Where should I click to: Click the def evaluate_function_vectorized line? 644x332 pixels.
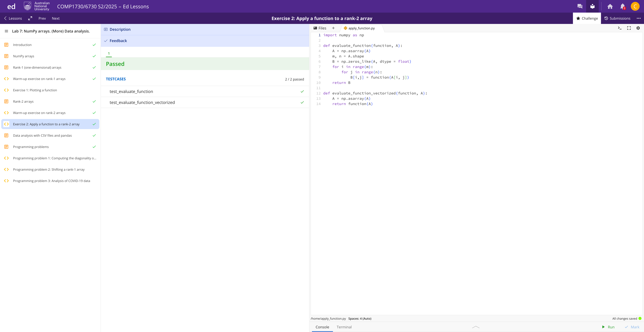375,93
